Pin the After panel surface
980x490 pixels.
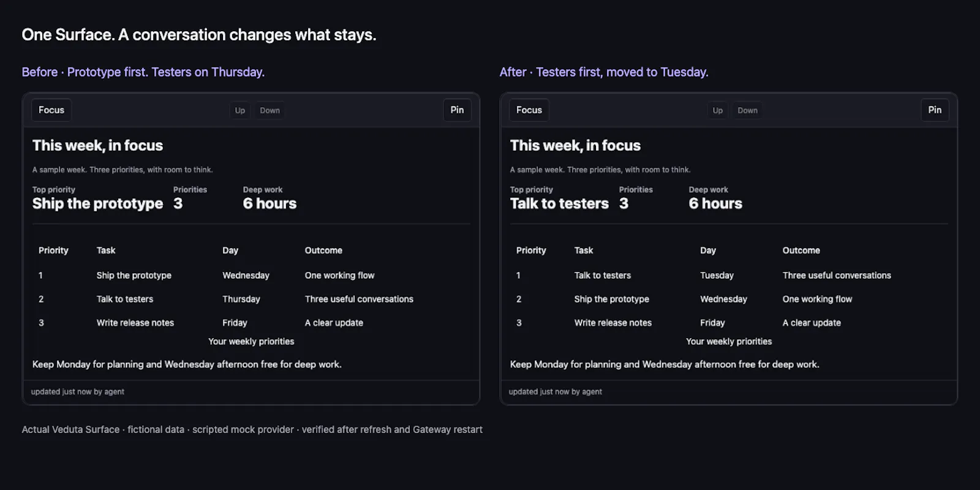pyautogui.click(x=935, y=110)
